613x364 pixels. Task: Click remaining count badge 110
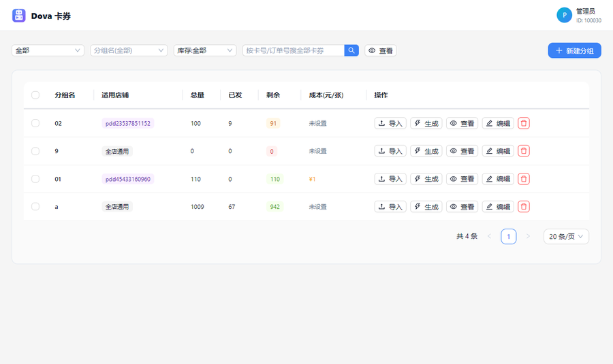275,179
